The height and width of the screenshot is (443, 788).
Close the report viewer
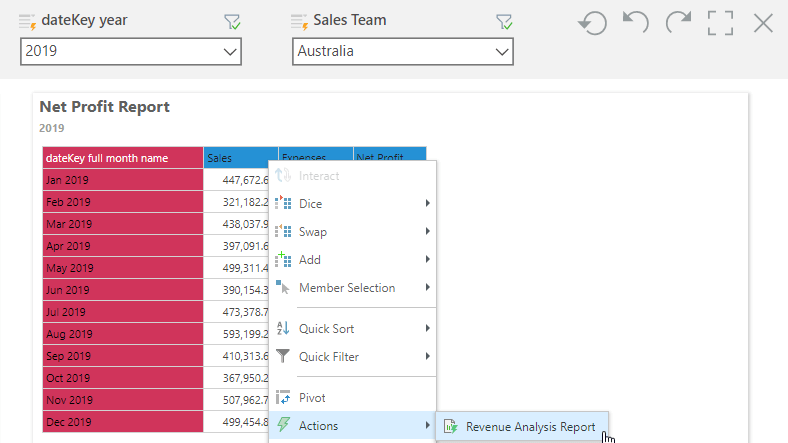click(x=763, y=23)
